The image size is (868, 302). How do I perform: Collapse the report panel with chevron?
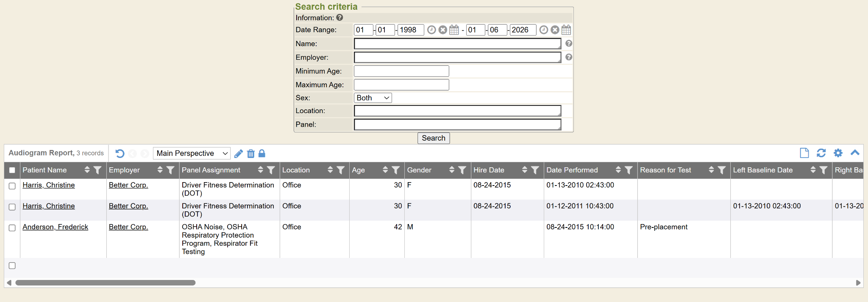tap(855, 153)
